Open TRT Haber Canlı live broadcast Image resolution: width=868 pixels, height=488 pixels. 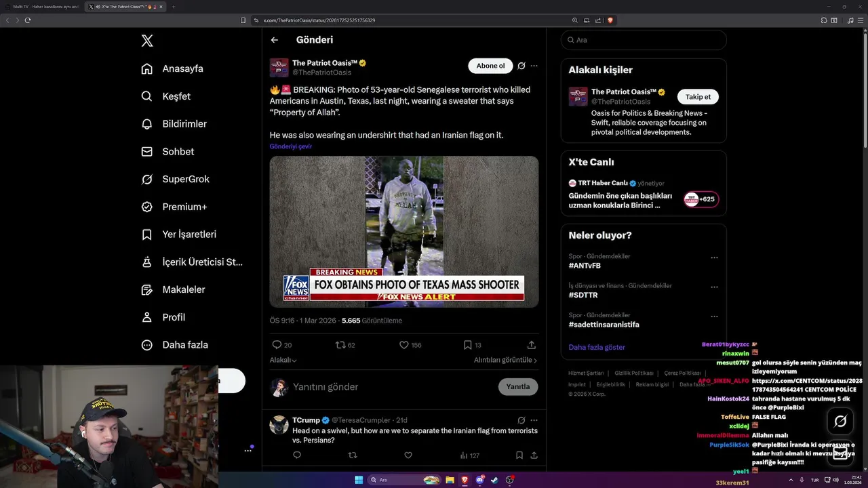click(x=644, y=194)
